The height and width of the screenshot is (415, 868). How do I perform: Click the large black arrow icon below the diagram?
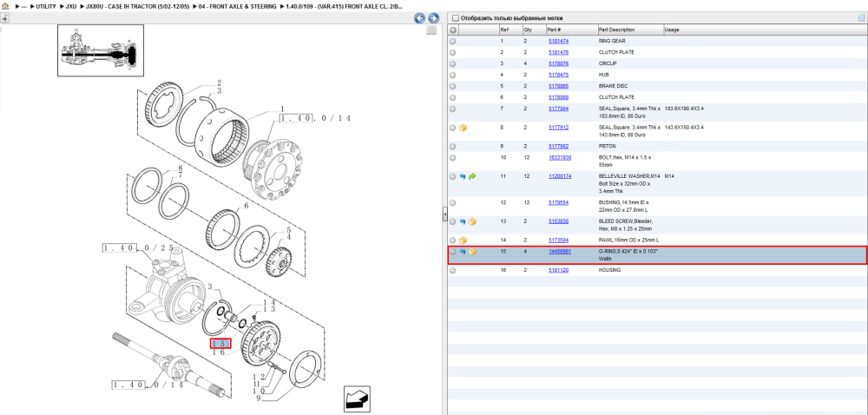pyautogui.click(x=357, y=399)
